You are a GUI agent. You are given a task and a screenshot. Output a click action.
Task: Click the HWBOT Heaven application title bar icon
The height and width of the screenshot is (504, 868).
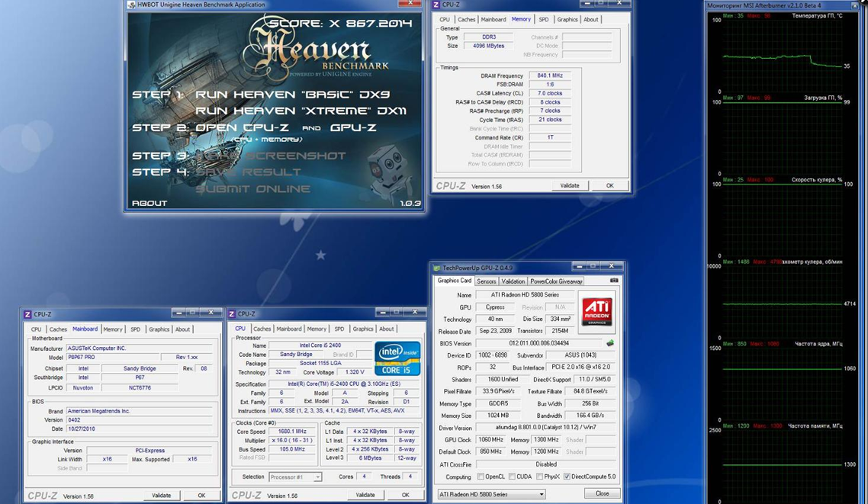tap(131, 5)
